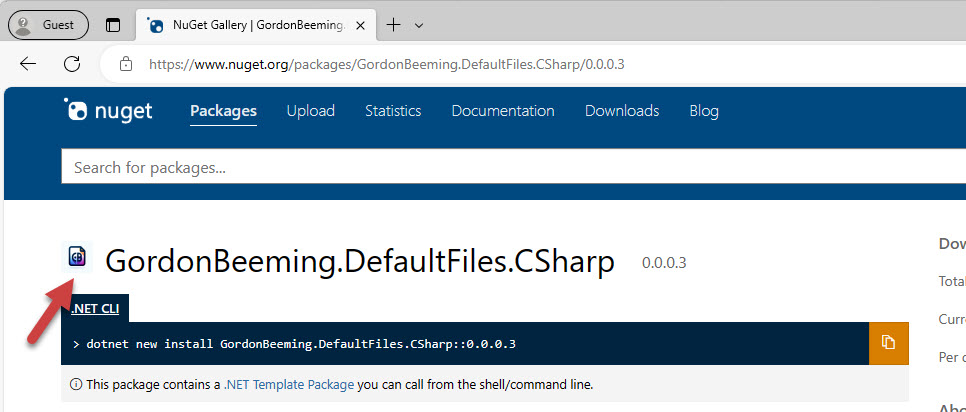
Task: Open the Packages menu item
Action: tap(223, 111)
